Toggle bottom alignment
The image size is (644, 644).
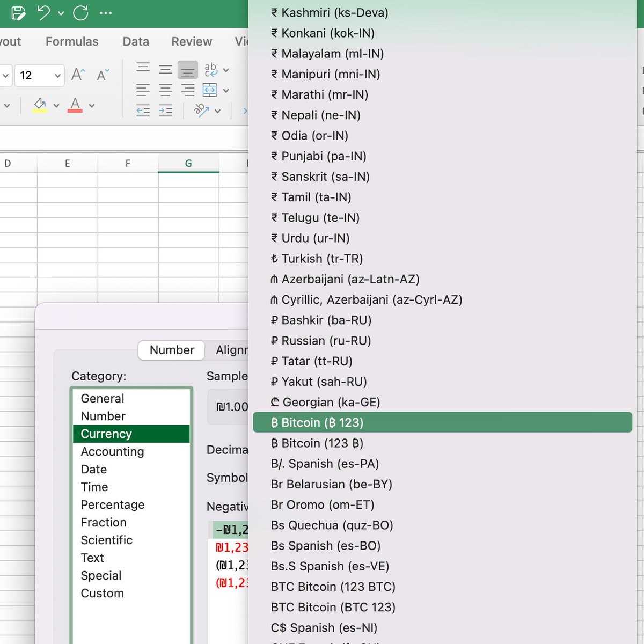(x=188, y=69)
